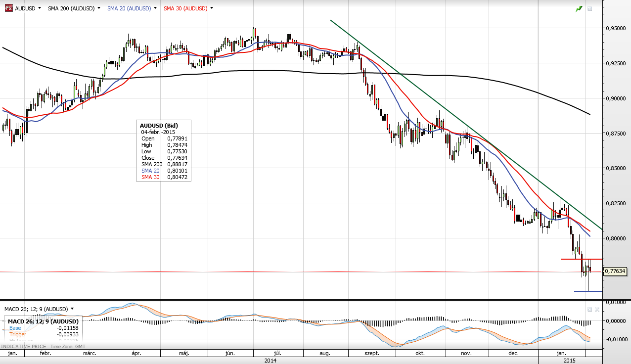Click the SMA 200 0,88817 tooltip row
The height and width of the screenshot is (364, 631).
pos(164,164)
